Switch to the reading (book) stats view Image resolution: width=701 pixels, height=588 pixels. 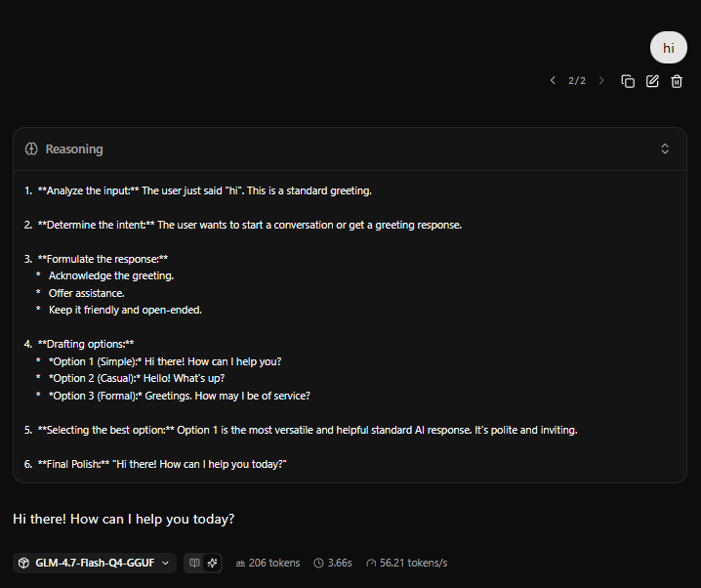(194, 563)
